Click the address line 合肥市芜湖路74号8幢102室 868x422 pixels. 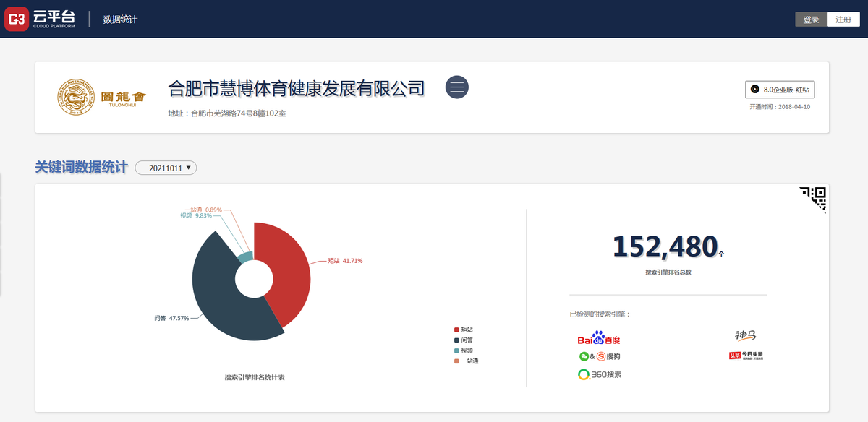click(x=227, y=113)
